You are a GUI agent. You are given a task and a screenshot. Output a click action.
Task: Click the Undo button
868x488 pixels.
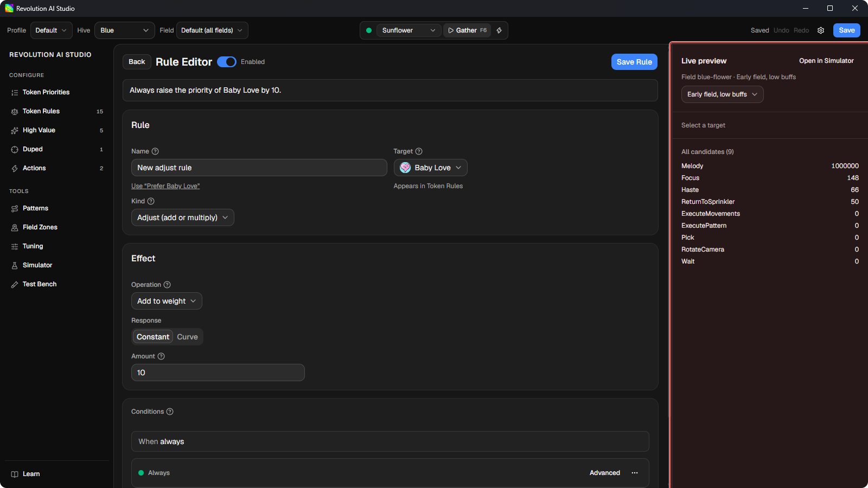pyautogui.click(x=781, y=30)
